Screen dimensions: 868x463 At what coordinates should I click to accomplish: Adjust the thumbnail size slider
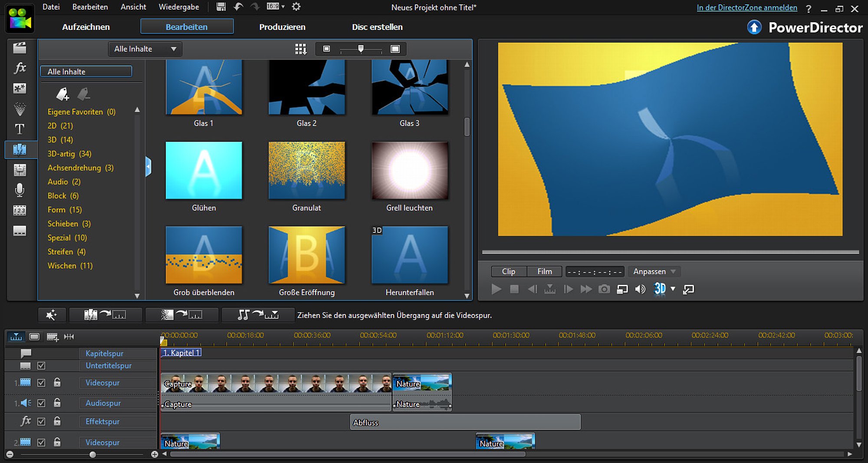click(361, 49)
